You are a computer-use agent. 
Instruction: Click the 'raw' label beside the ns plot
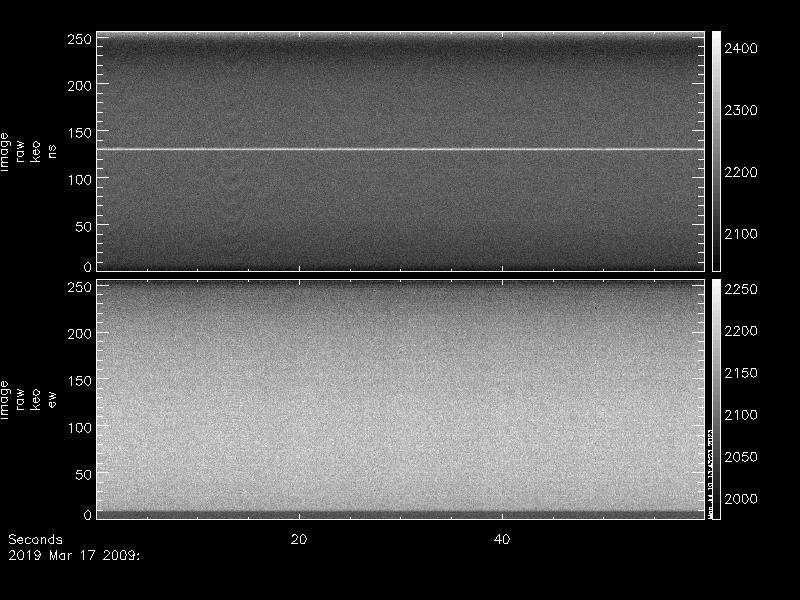point(20,152)
